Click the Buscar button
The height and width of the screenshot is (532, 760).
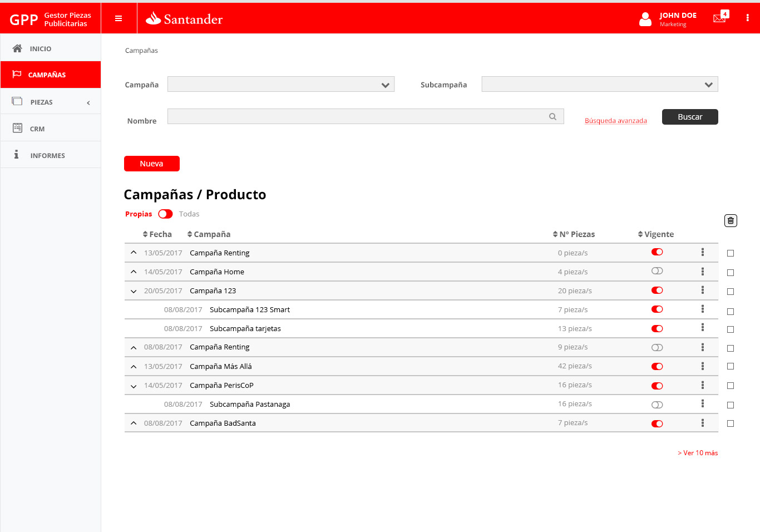tap(690, 117)
